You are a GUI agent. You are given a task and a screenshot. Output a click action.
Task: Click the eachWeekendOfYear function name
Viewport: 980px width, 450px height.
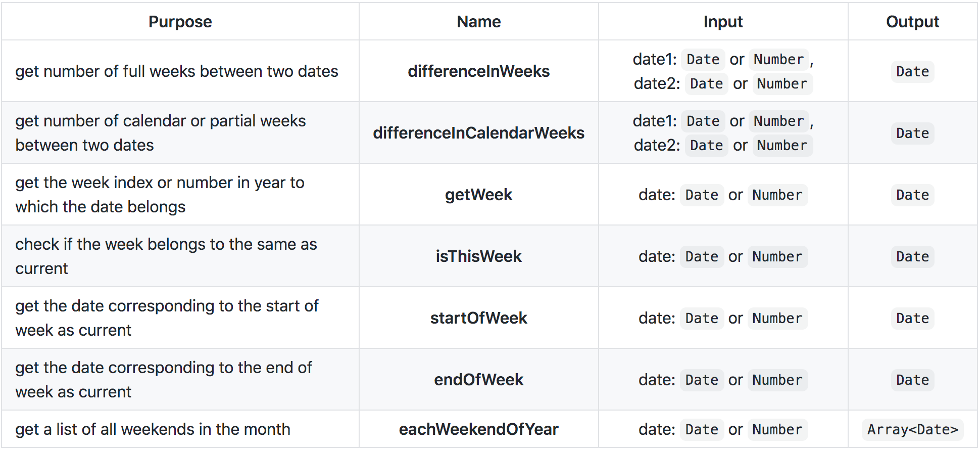[478, 429]
